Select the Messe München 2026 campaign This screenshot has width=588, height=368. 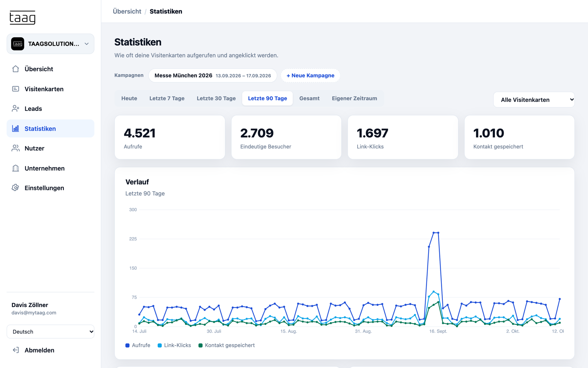(213, 75)
